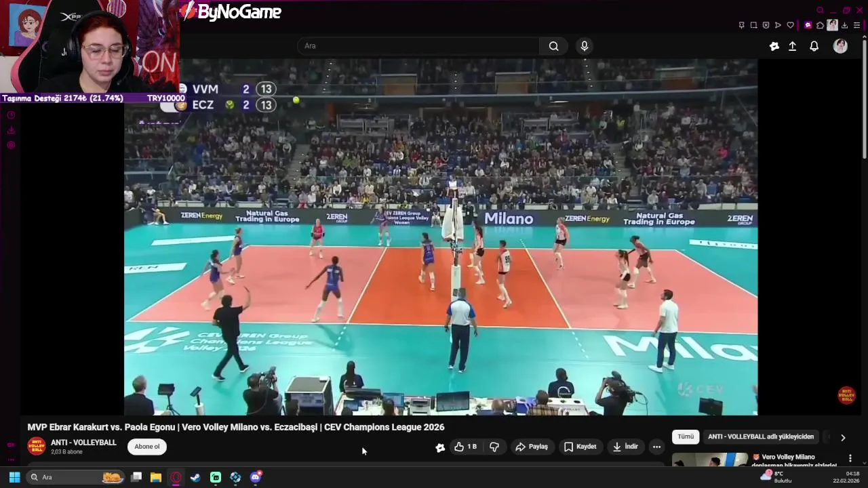The height and width of the screenshot is (488, 868).
Task: Click the video title text MVP Ebrar Karakurt
Action: tap(236, 427)
